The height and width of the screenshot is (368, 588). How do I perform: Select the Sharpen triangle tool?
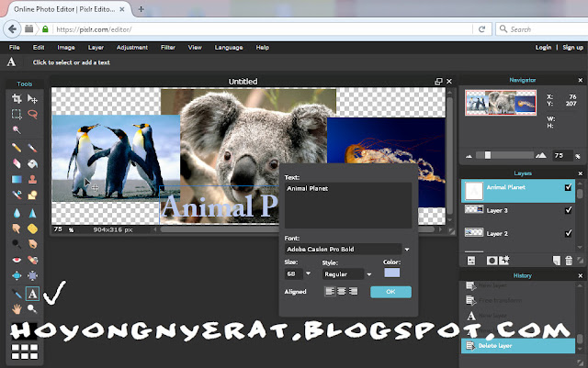tap(32, 213)
